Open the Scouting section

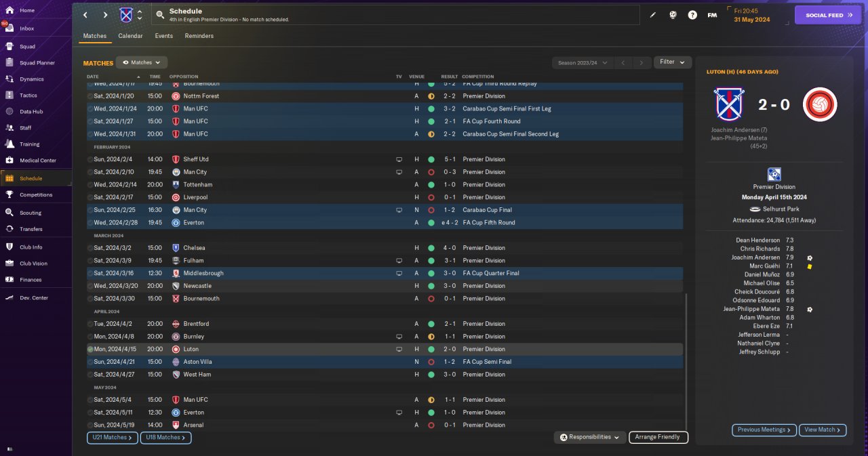[31, 213]
